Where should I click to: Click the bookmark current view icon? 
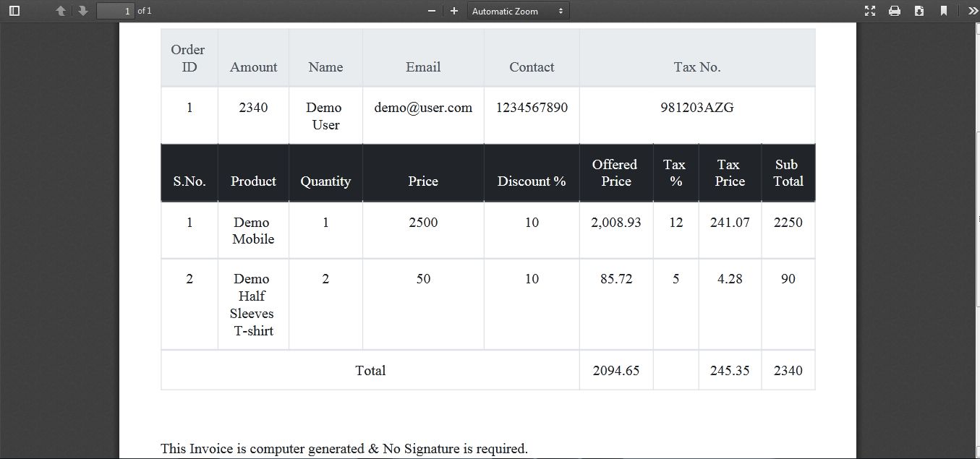[x=944, y=11]
